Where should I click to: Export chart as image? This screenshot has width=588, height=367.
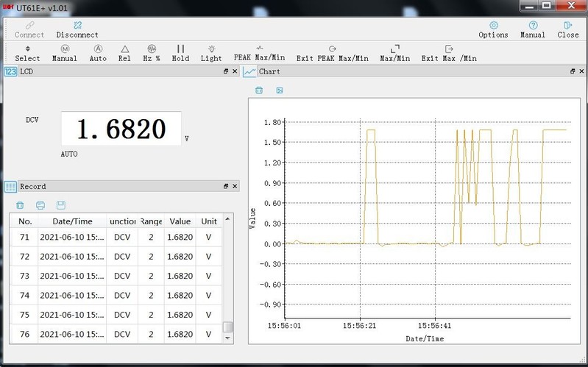(x=280, y=90)
